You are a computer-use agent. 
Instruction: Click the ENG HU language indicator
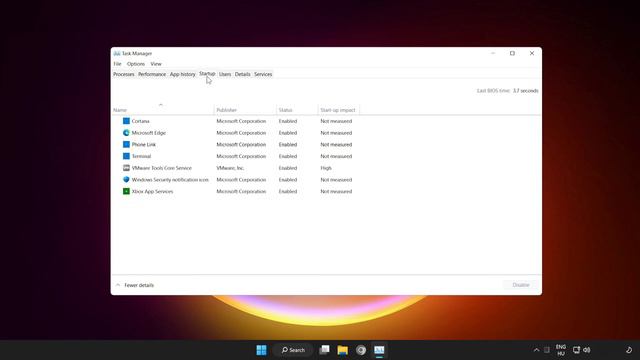point(561,350)
